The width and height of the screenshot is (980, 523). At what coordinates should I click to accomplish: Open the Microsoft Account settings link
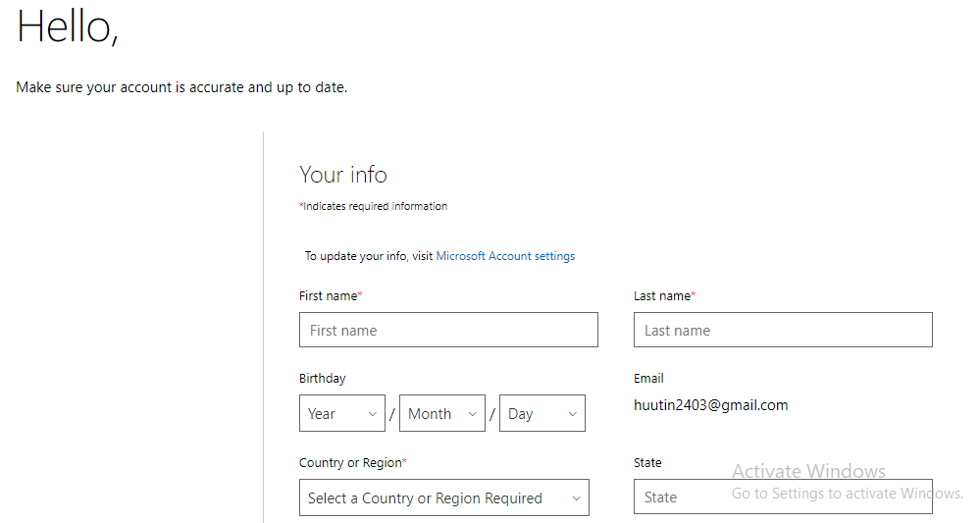(505, 256)
